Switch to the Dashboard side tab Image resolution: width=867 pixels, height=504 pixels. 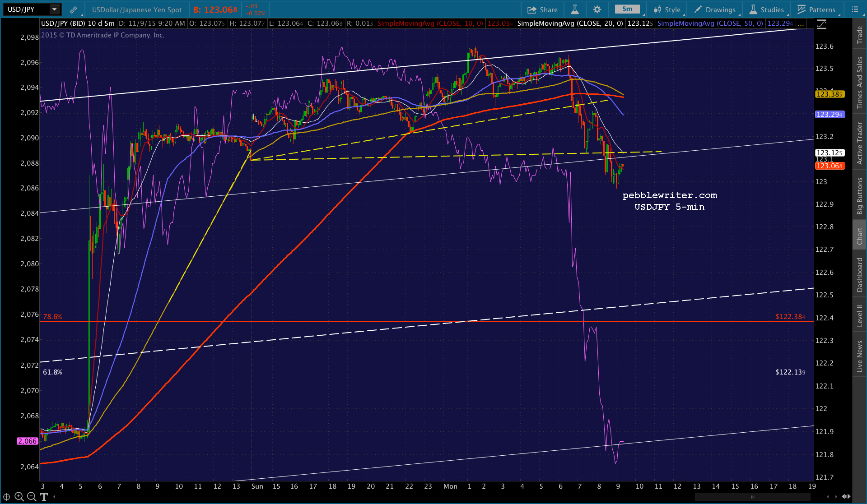click(x=859, y=274)
